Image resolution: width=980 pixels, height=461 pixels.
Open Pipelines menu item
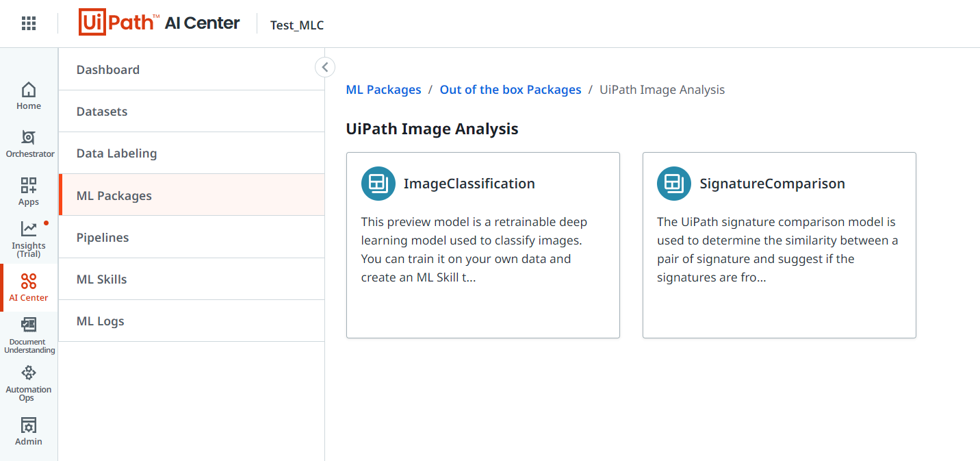tap(103, 238)
